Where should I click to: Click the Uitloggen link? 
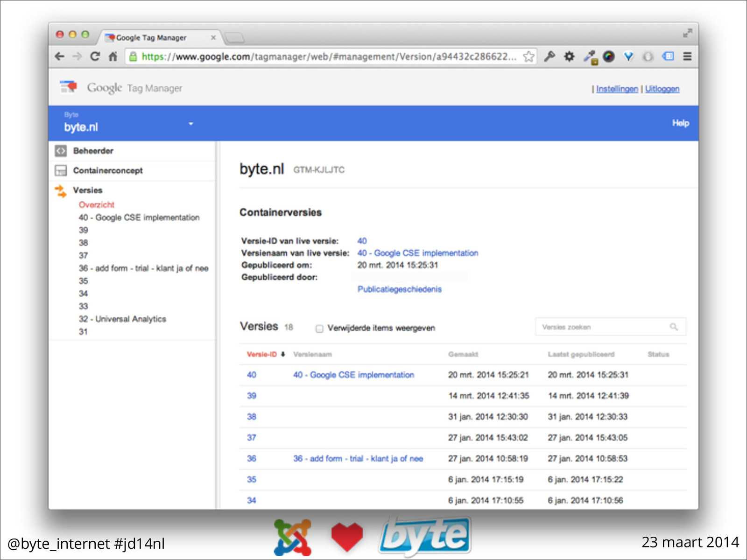click(662, 89)
